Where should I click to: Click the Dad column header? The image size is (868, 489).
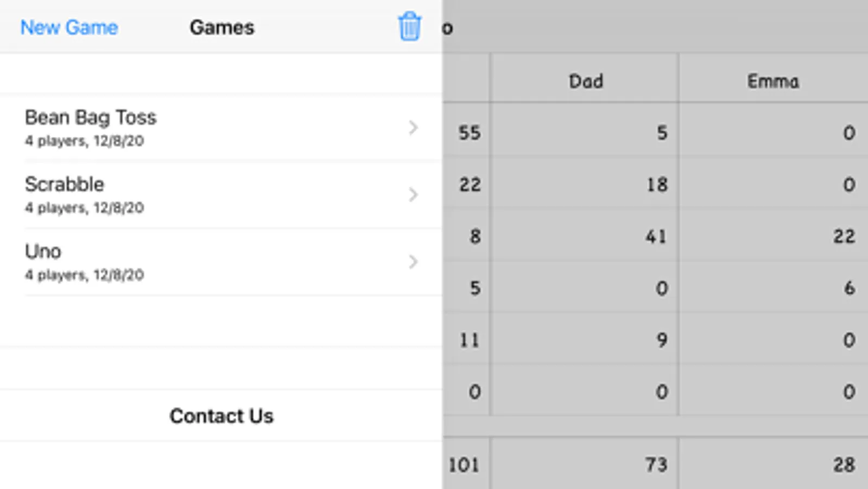click(x=585, y=81)
